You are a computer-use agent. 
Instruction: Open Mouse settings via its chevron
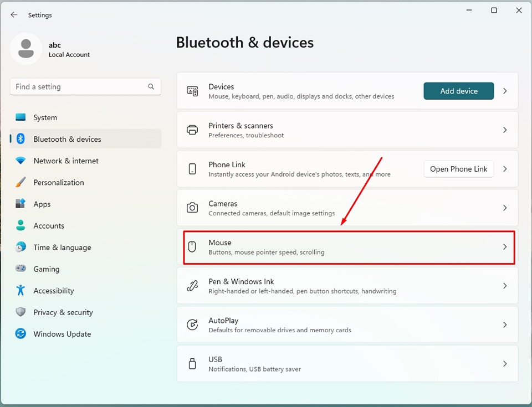pos(505,246)
